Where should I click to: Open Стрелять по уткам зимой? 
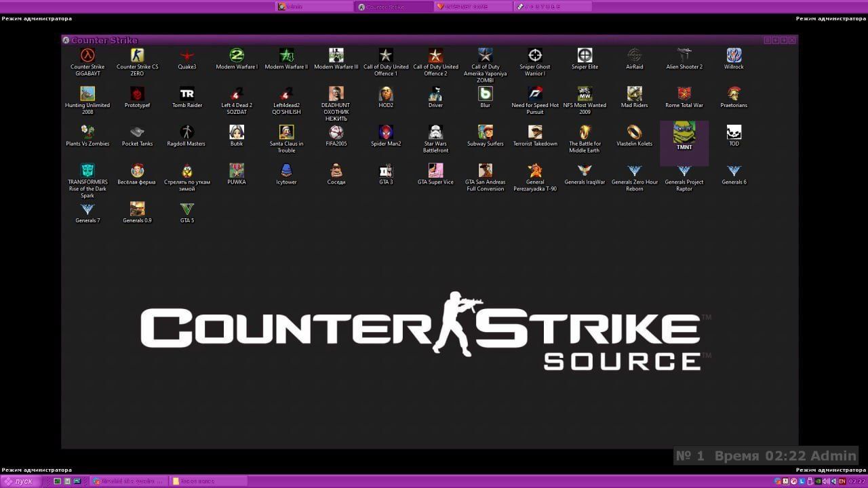(x=187, y=170)
